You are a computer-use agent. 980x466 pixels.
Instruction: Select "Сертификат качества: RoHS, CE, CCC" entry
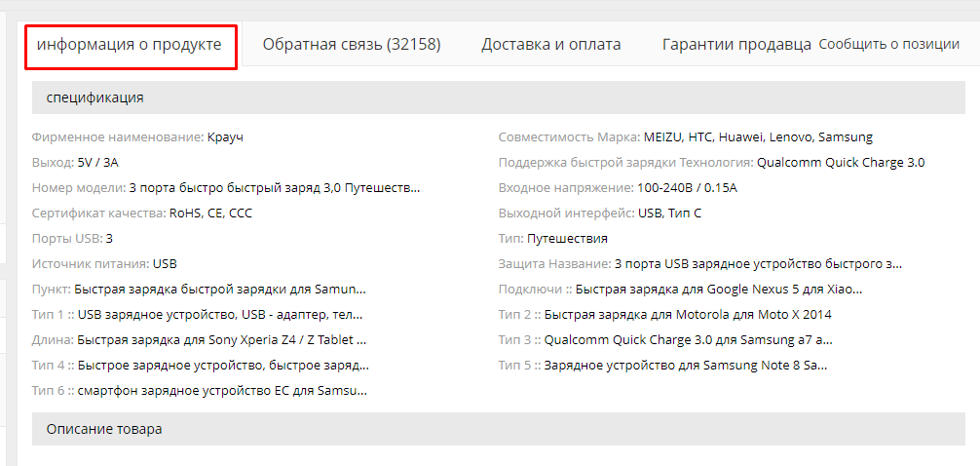point(141,214)
